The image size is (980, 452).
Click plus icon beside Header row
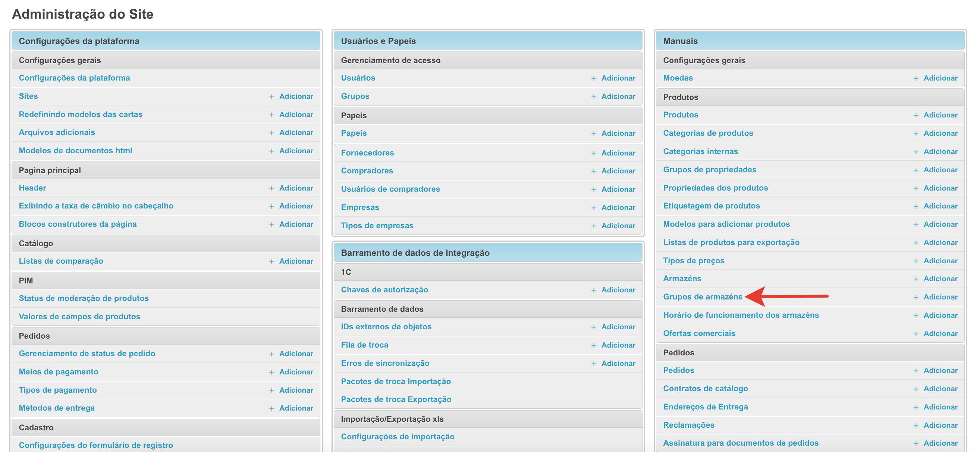coord(271,188)
